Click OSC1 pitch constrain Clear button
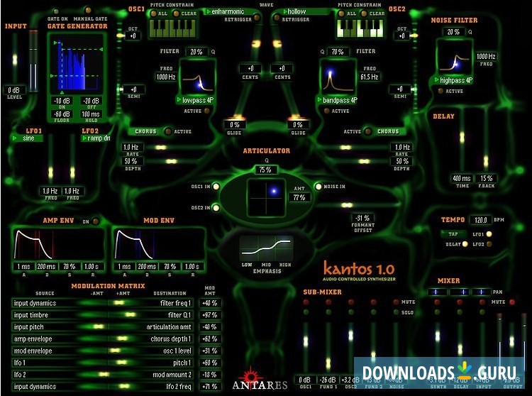This screenshot has width=532, height=396. tap(176, 13)
